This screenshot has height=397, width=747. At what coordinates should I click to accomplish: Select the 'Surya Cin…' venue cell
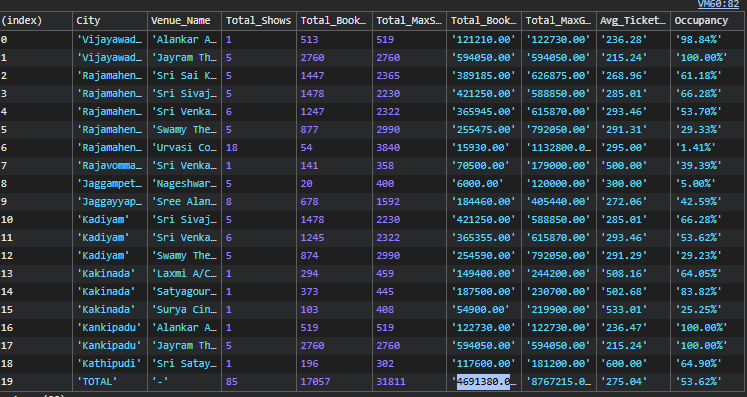click(184, 310)
